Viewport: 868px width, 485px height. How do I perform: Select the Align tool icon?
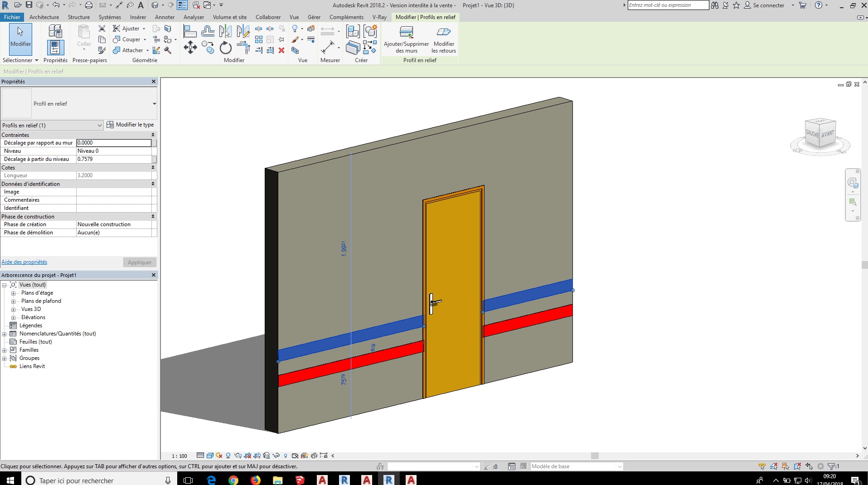[190, 31]
